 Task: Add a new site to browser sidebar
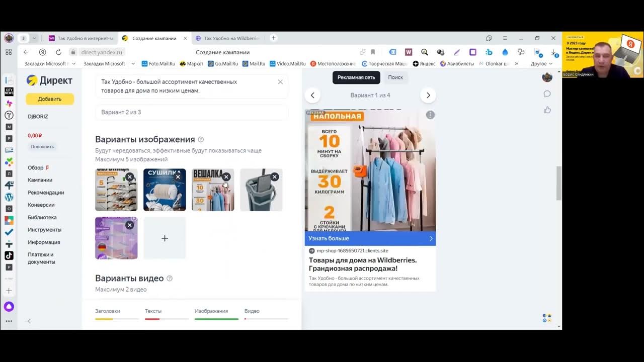click(x=9, y=291)
